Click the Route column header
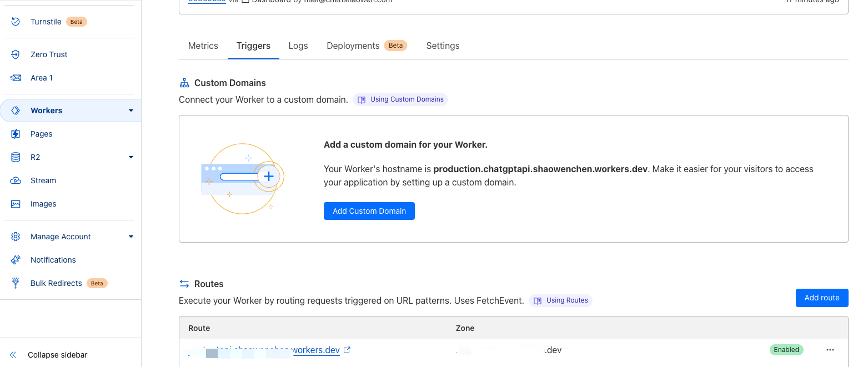This screenshot has width=868, height=367. pos(199,328)
